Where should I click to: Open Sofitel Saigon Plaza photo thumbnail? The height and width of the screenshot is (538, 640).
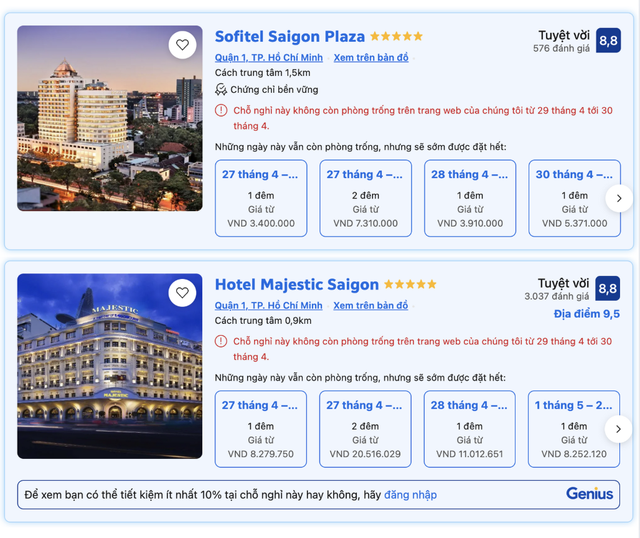(x=109, y=118)
